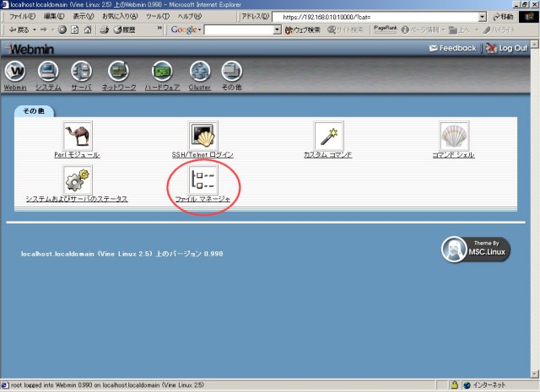Open the ファイル(F) menu
This screenshot has width=540, height=392.
(x=22, y=17)
